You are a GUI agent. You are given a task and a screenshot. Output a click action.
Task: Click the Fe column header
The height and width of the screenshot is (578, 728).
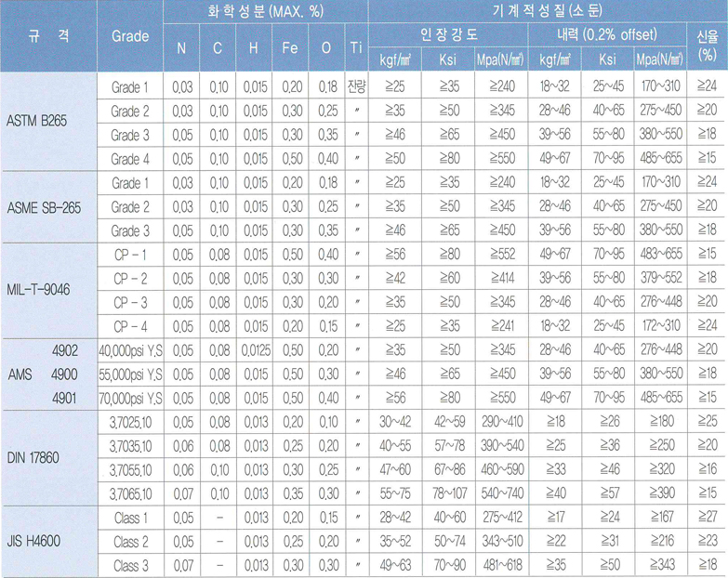tap(290, 47)
